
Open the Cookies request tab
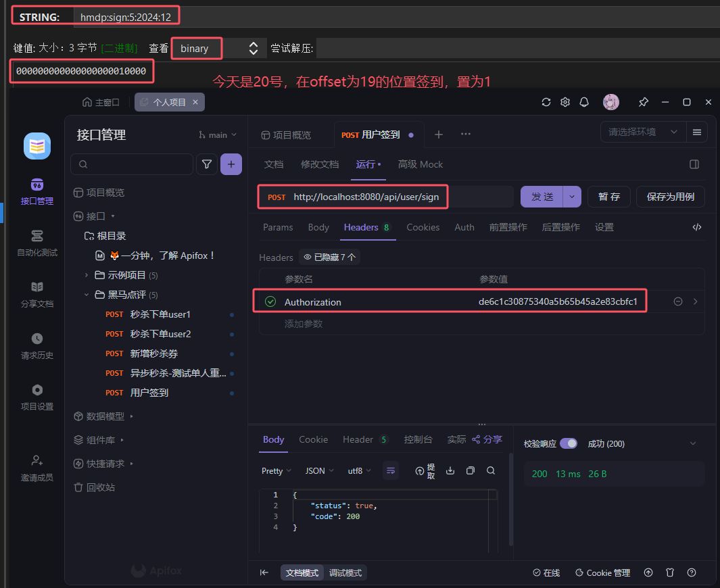point(423,227)
